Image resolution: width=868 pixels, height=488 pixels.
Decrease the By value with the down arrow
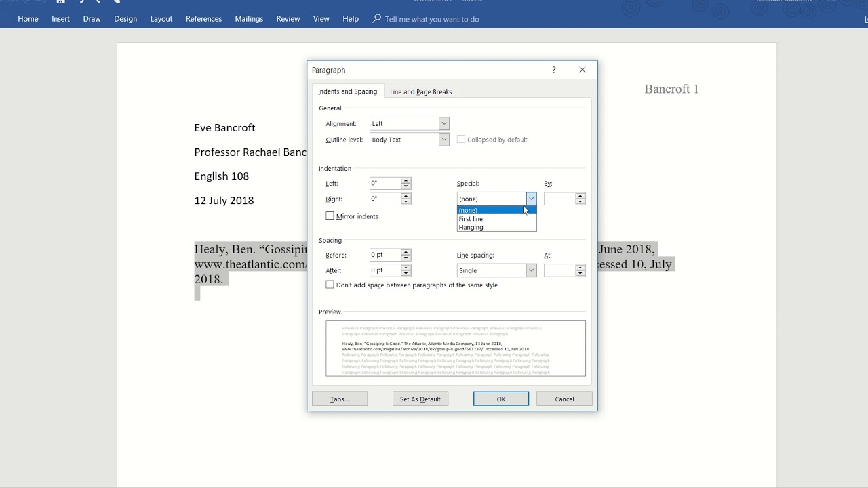coord(580,202)
